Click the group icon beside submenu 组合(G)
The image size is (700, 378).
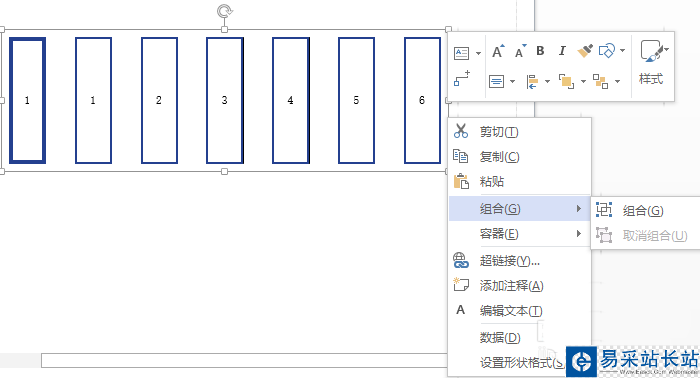[x=604, y=209]
